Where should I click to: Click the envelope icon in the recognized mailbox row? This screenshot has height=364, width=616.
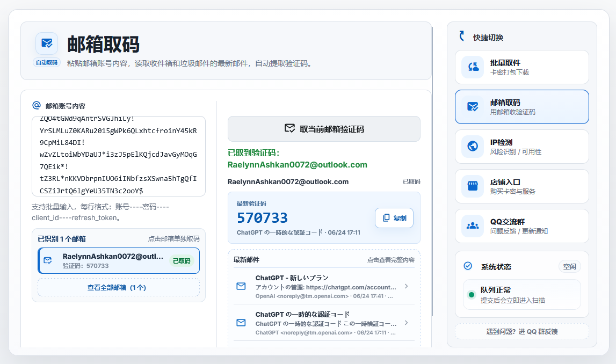48,260
